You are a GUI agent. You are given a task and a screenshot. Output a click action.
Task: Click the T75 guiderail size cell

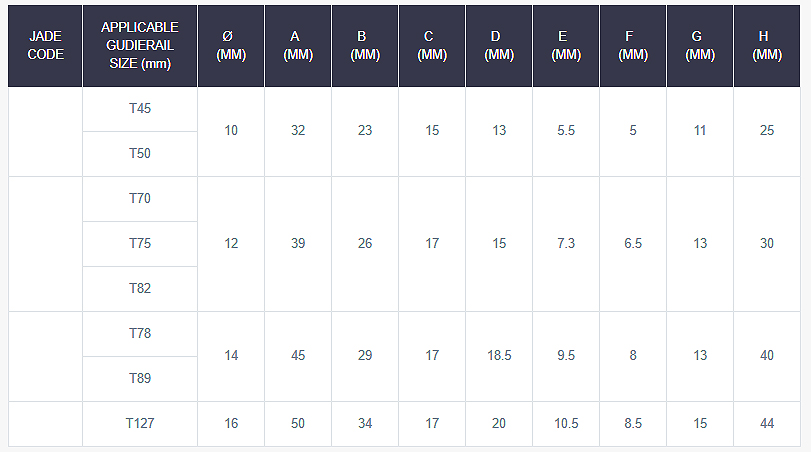[140, 244]
